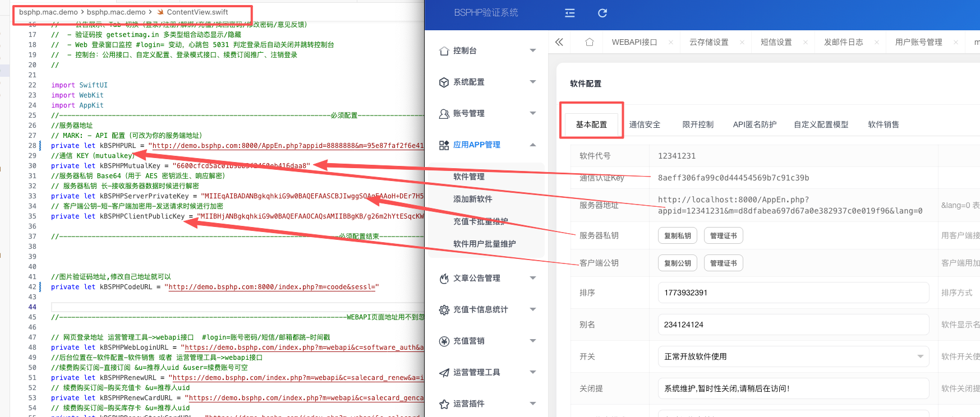This screenshot has height=417, width=980.
Task: Open the WEBAPI接口 page tab
Action: (634, 43)
